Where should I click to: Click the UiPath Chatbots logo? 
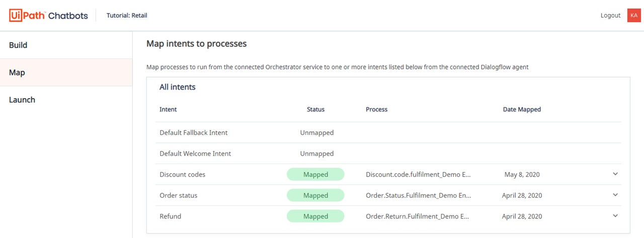48,16
